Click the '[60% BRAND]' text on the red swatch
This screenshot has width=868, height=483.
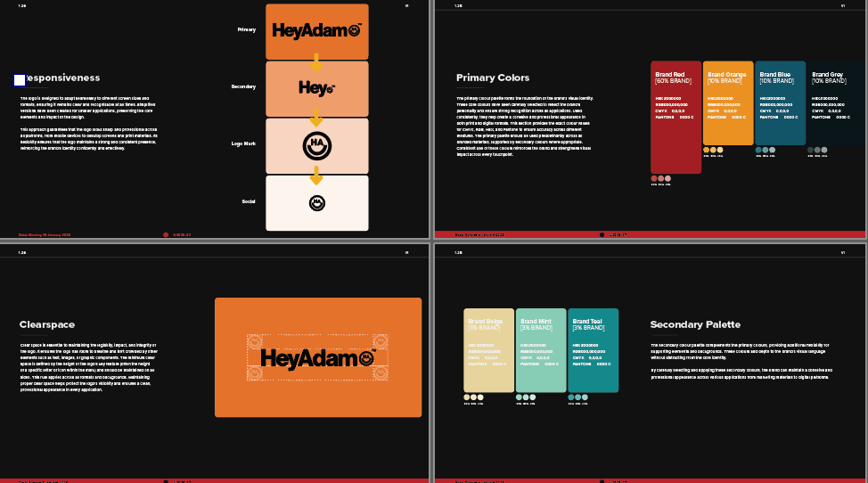point(673,81)
